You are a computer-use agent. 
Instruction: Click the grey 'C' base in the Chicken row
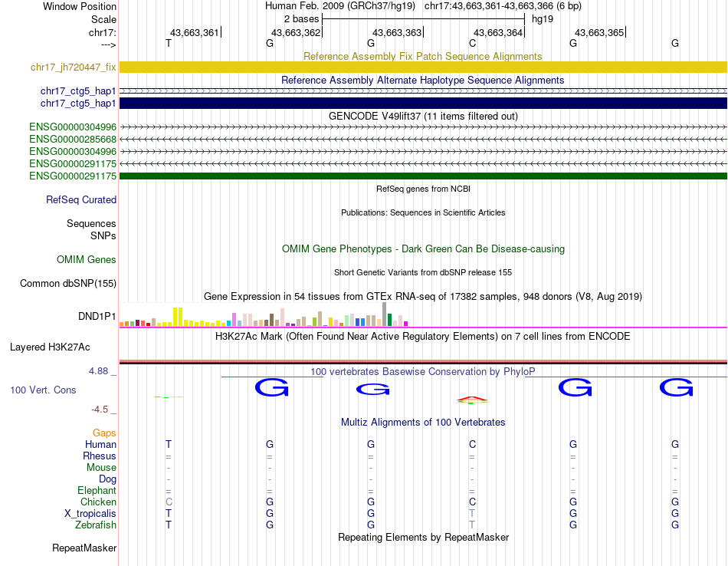click(x=169, y=502)
